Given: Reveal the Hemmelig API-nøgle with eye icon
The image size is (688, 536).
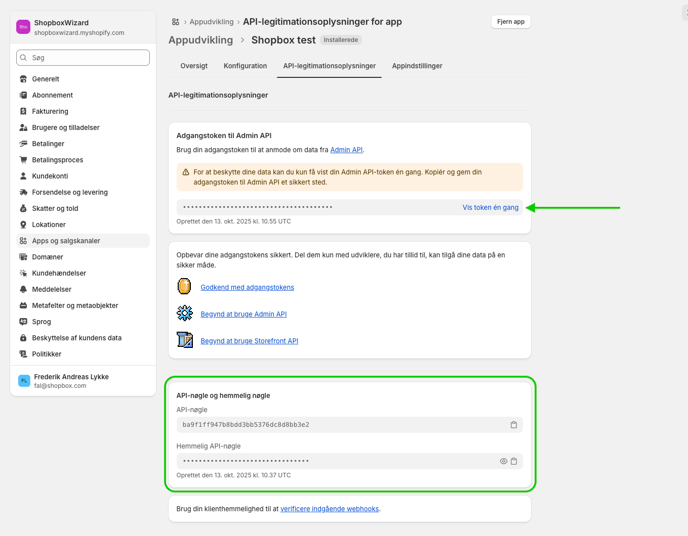Looking at the screenshot, I should pyautogui.click(x=503, y=461).
